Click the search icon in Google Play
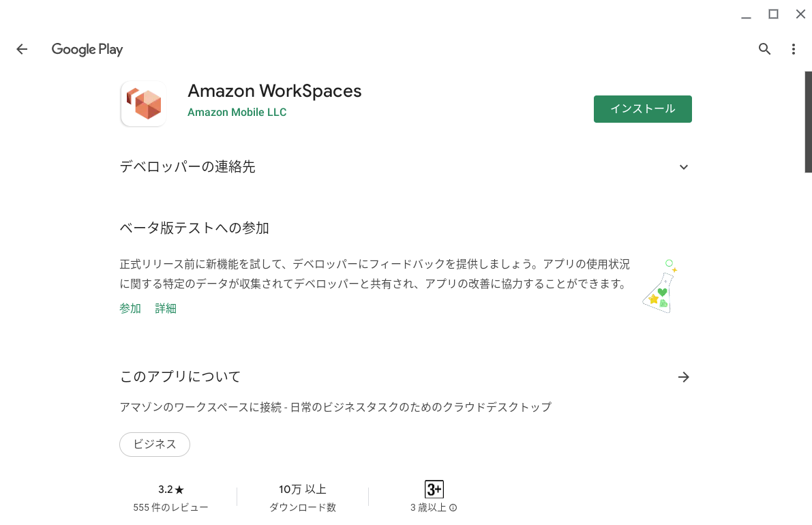 pos(764,48)
